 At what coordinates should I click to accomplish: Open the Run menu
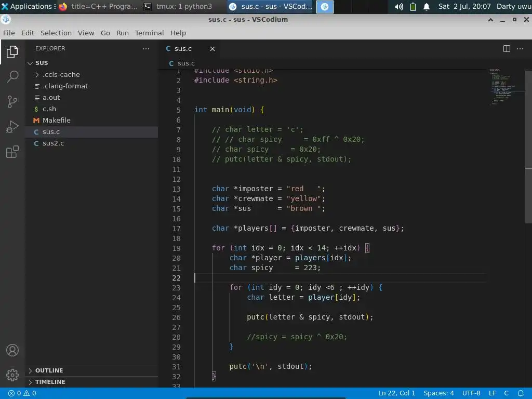point(123,33)
